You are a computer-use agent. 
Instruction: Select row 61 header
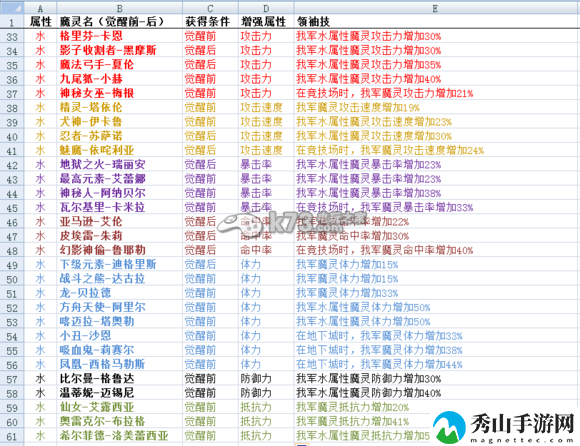[x=12, y=436]
